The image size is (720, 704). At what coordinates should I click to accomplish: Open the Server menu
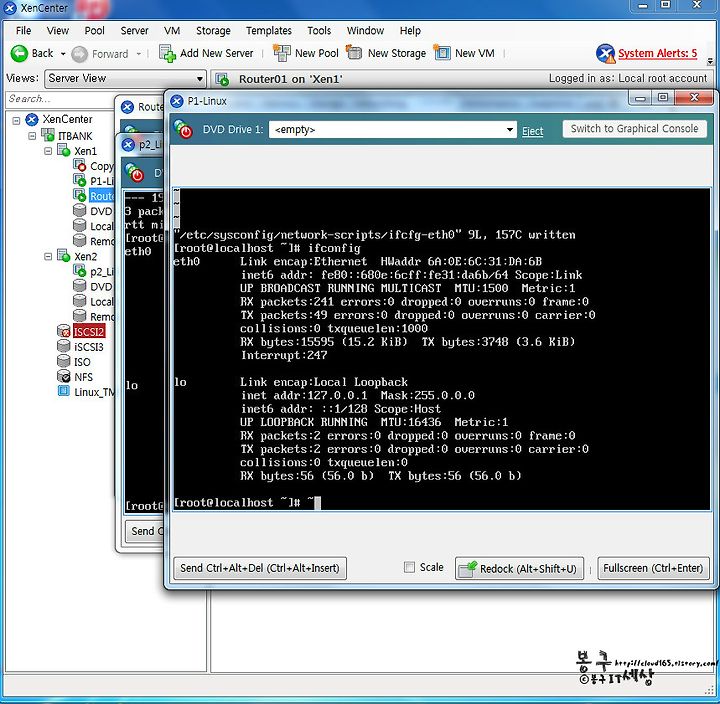pyautogui.click(x=134, y=31)
